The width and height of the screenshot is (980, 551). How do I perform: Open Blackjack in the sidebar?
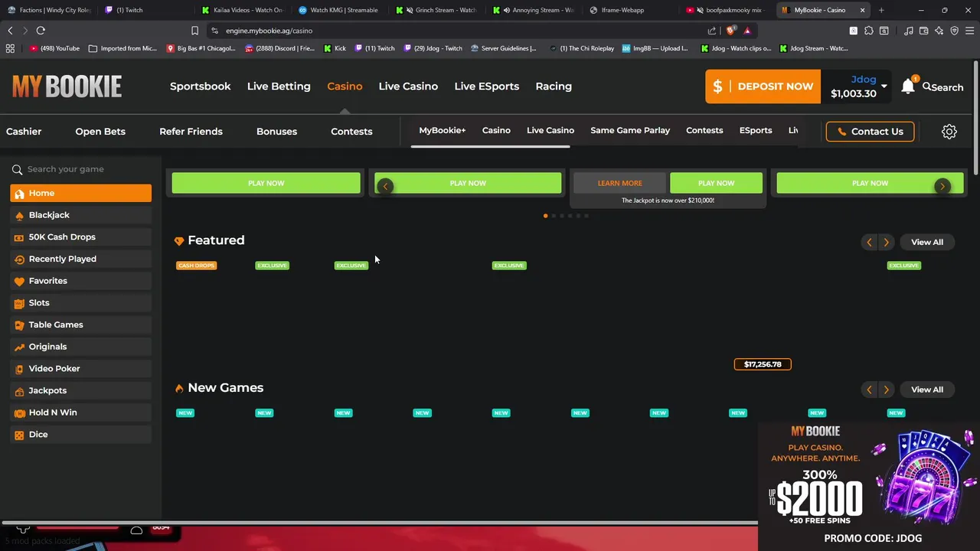[80, 215]
